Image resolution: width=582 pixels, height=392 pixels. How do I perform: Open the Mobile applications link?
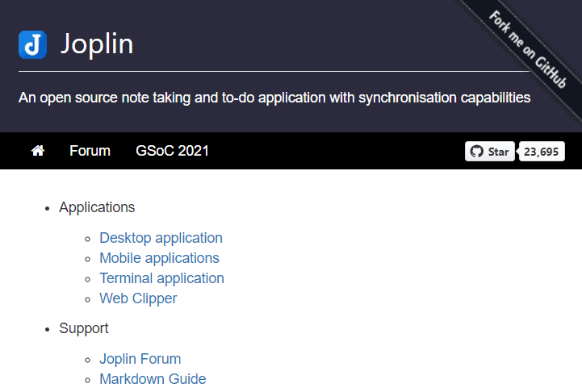pyautogui.click(x=159, y=258)
